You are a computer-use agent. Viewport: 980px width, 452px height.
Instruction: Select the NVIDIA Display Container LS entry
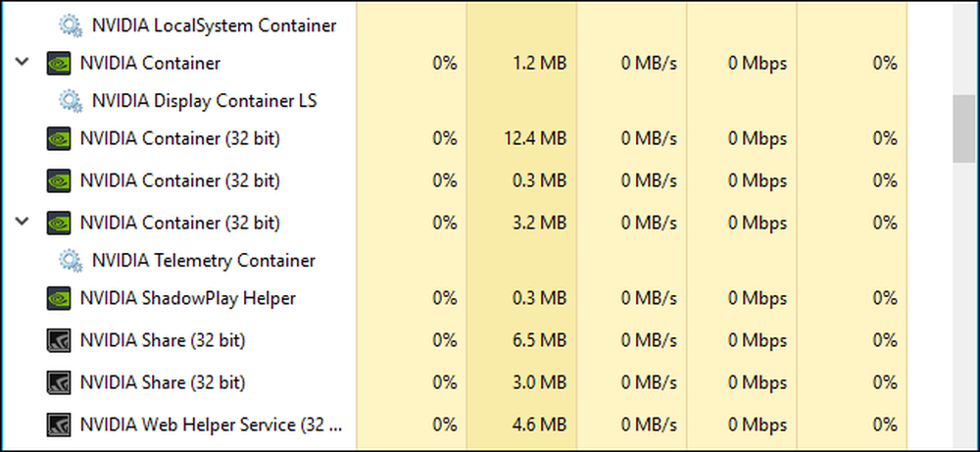point(203,101)
